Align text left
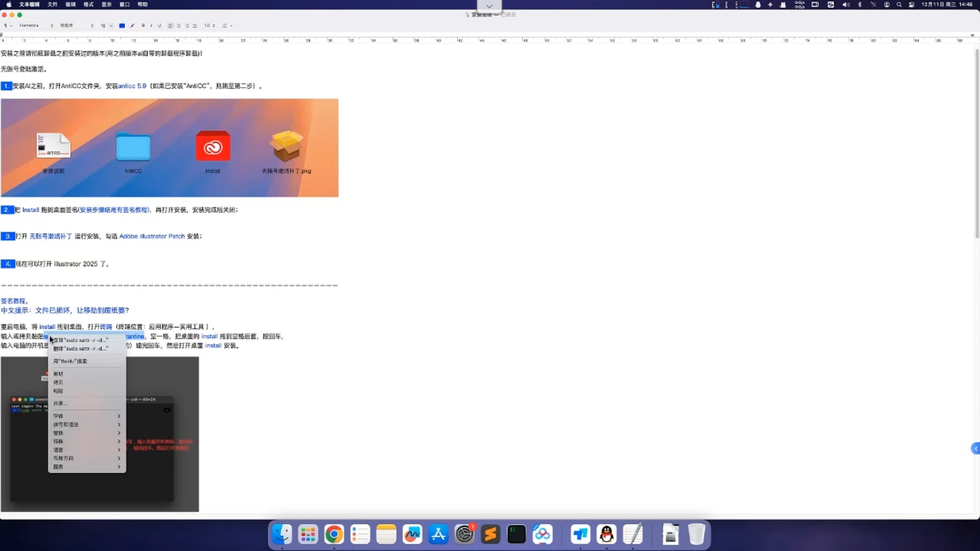The height and width of the screenshot is (551, 980). point(170,26)
